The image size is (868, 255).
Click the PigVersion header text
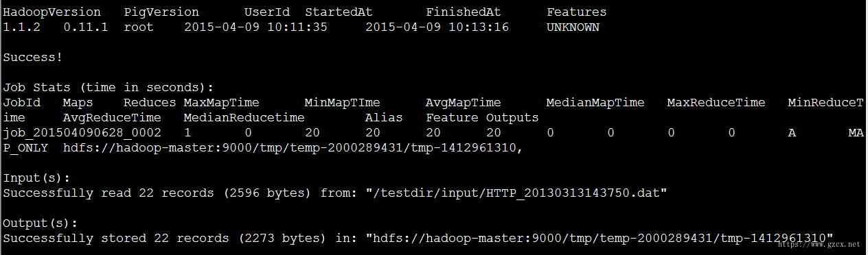click(161, 12)
